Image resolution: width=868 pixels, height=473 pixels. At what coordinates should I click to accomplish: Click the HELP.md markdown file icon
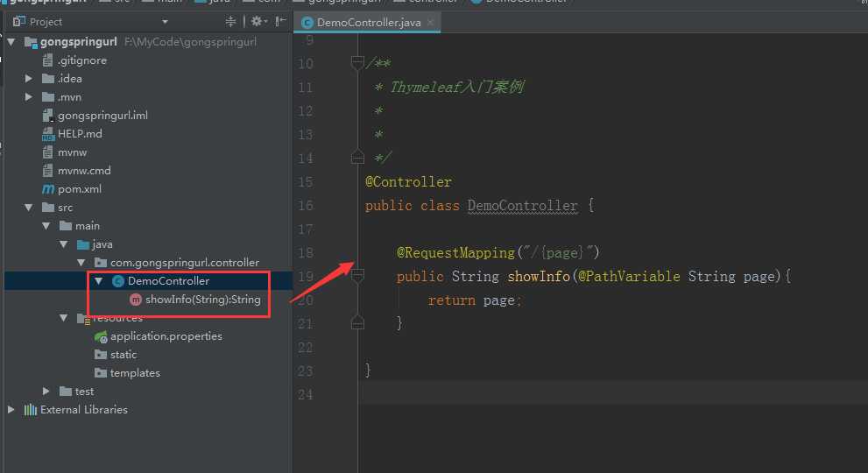click(48, 133)
